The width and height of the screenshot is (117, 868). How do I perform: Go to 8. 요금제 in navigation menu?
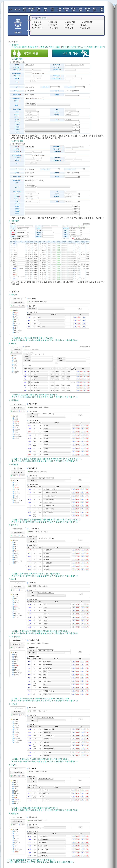click(x=84, y=25)
